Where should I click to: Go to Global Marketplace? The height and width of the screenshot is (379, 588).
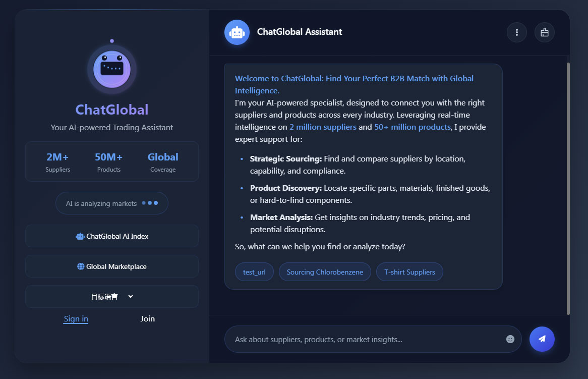pos(116,266)
